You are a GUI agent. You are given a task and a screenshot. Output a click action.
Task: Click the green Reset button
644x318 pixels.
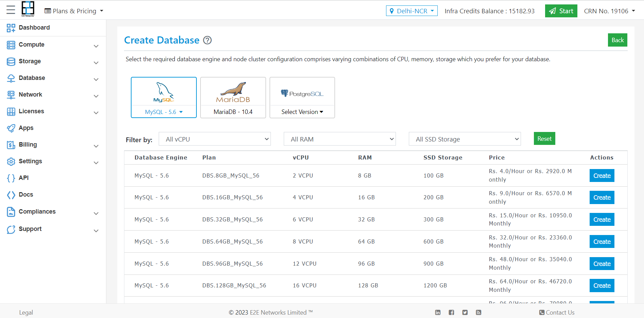click(x=544, y=139)
